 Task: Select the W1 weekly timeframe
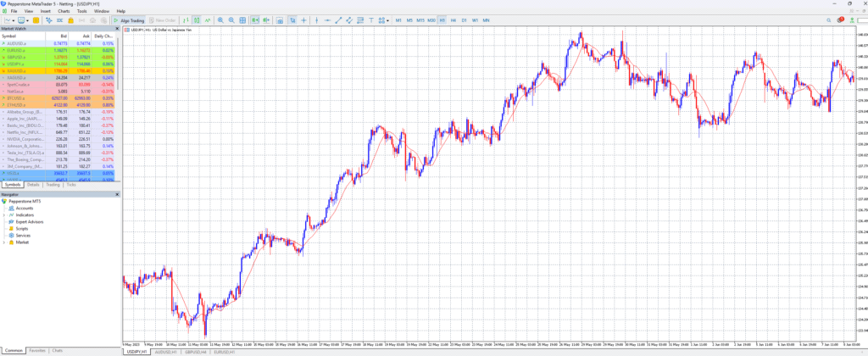pos(475,20)
